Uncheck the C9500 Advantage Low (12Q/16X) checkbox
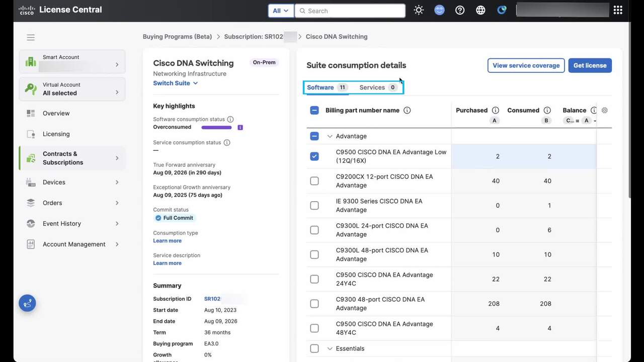The image size is (644, 362). (x=314, y=156)
